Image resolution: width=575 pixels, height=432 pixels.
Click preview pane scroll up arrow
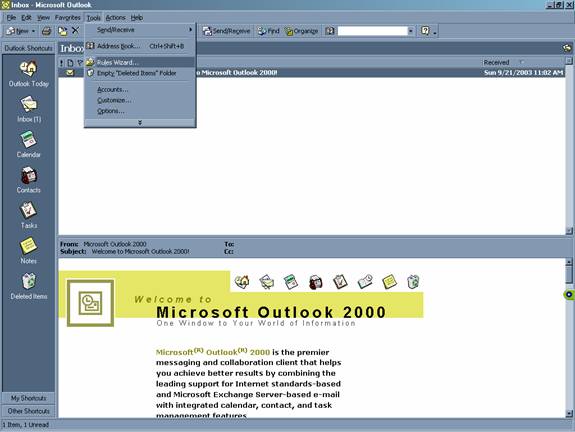click(569, 262)
